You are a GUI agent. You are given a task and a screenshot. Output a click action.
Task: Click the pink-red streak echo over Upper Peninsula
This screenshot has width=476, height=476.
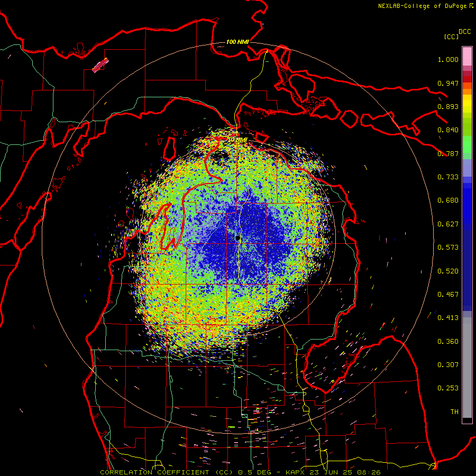point(100,66)
